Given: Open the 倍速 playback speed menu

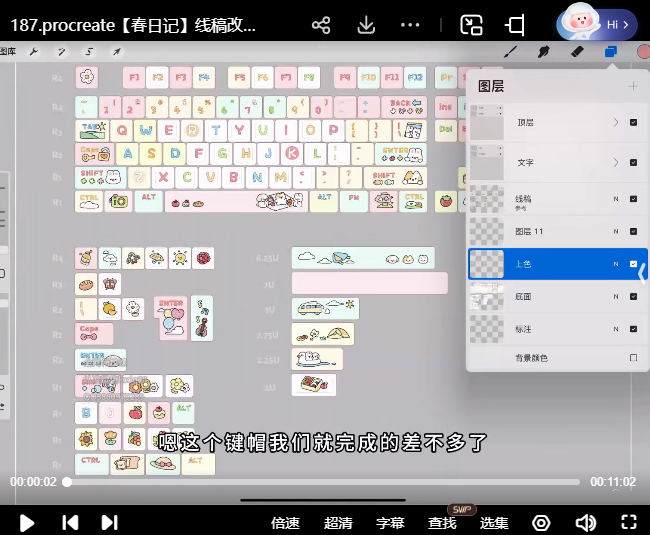Looking at the screenshot, I should (285, 523).
